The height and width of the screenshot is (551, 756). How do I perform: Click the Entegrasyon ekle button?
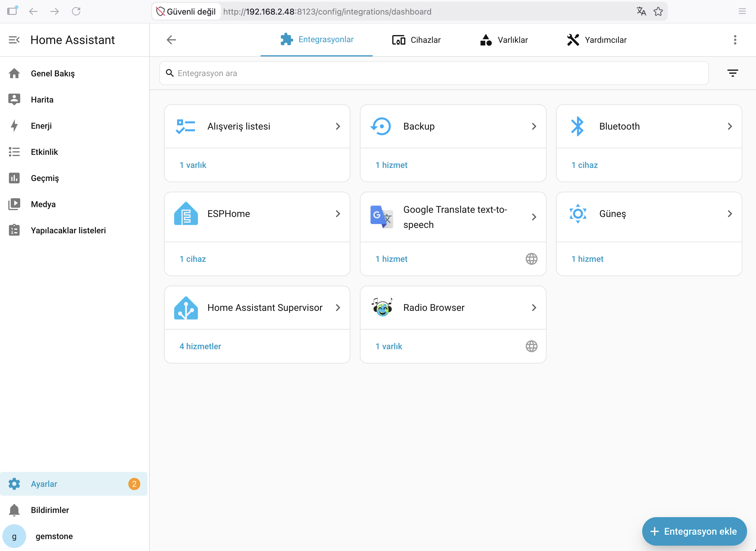click(694, 531)
